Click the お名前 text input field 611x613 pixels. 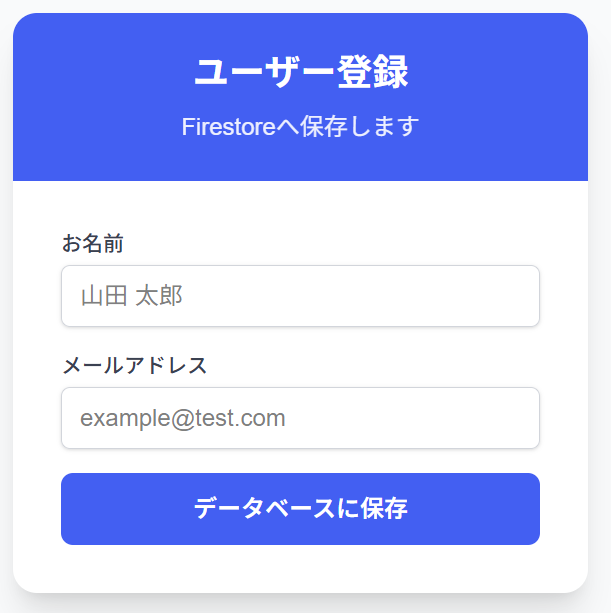[x=300, y=296]
